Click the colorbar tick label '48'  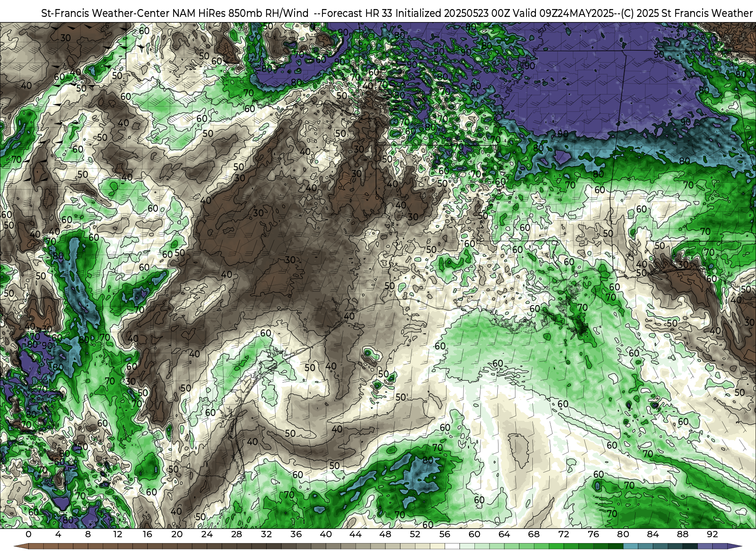[385, 534]
